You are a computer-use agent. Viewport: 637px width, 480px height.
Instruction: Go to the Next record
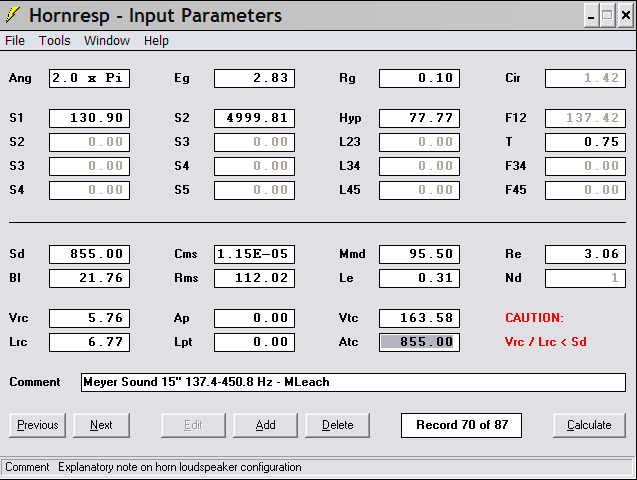click(x=101, y=425)
